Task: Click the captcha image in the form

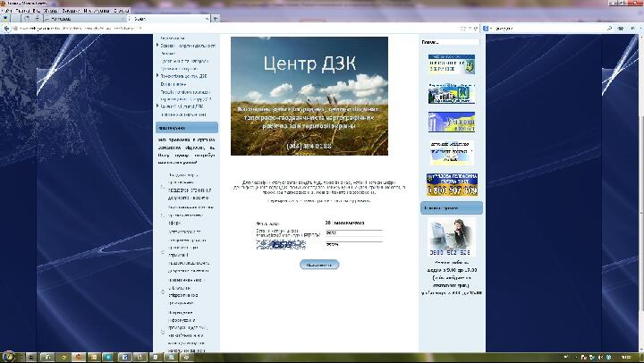Action: click(281, 245)
